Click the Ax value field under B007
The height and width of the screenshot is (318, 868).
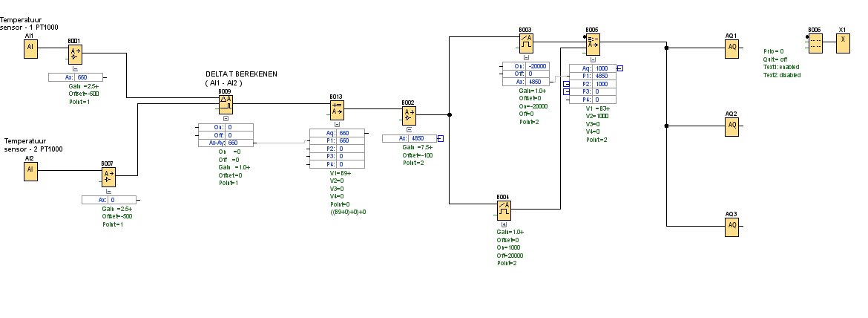(124, 200)
